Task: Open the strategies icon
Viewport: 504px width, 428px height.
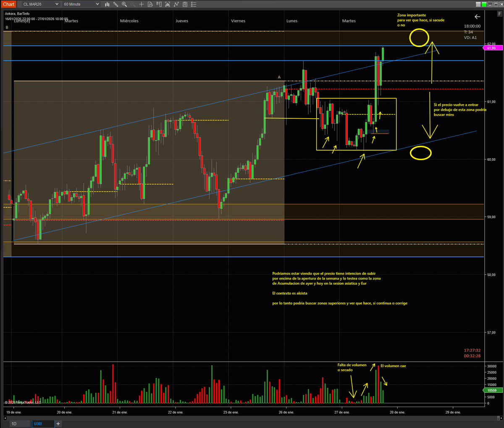Action: pos(185,4)
